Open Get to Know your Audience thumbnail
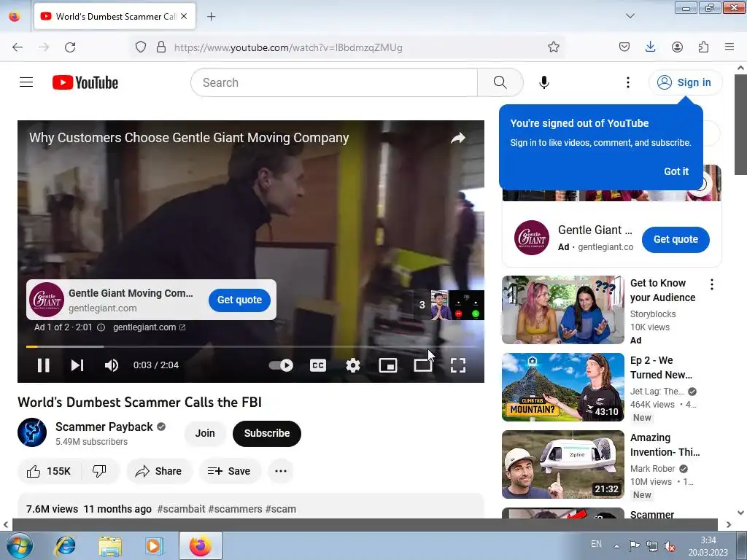This screenshot has width=747, height=560. [x=562, y=310]
